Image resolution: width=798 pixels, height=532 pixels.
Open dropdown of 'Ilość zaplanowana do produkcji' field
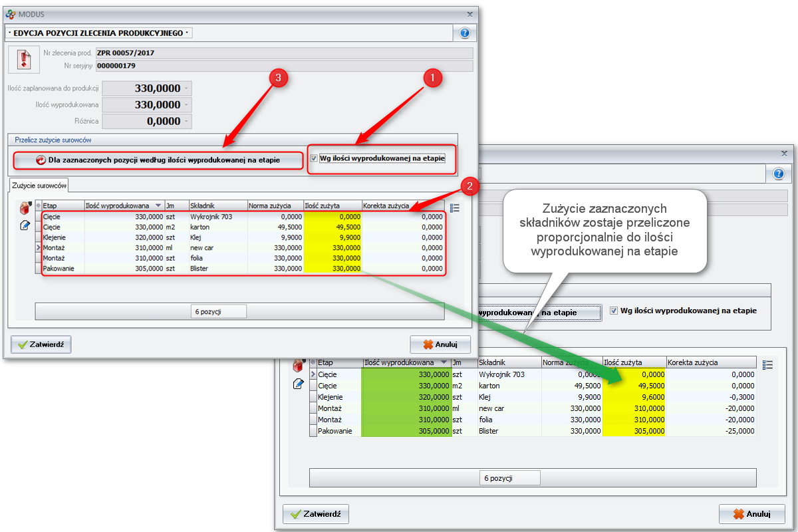pos(186,88)
